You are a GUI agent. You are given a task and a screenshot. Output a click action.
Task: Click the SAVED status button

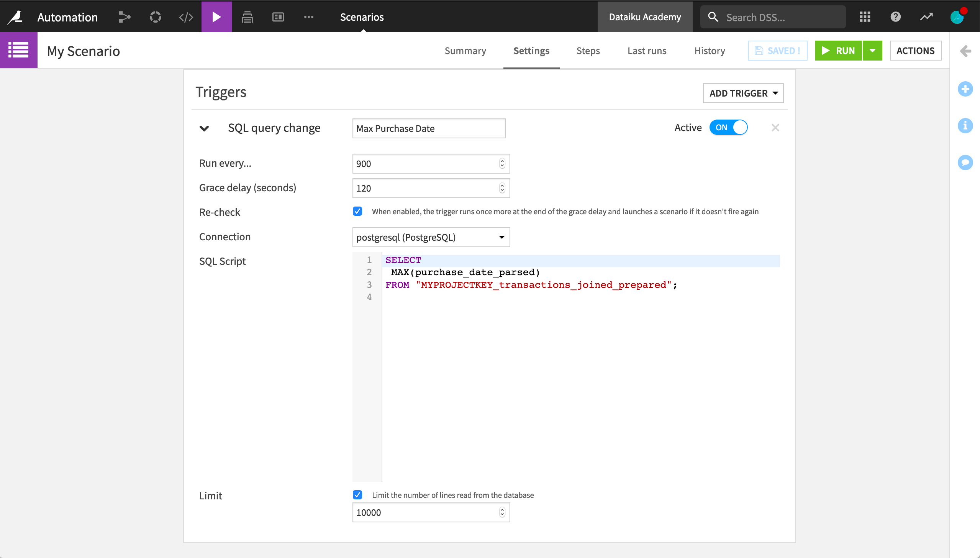[777, 51]
